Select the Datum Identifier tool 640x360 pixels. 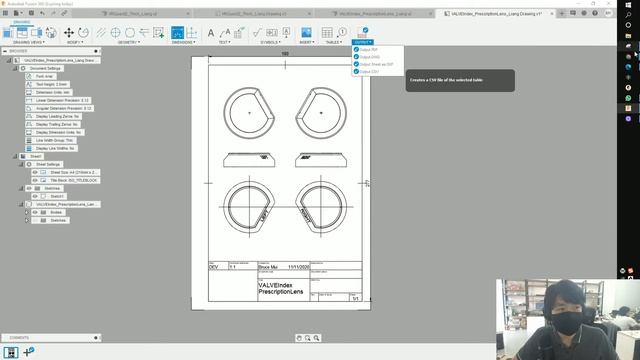pyautogui.click(x=286, y=33)
